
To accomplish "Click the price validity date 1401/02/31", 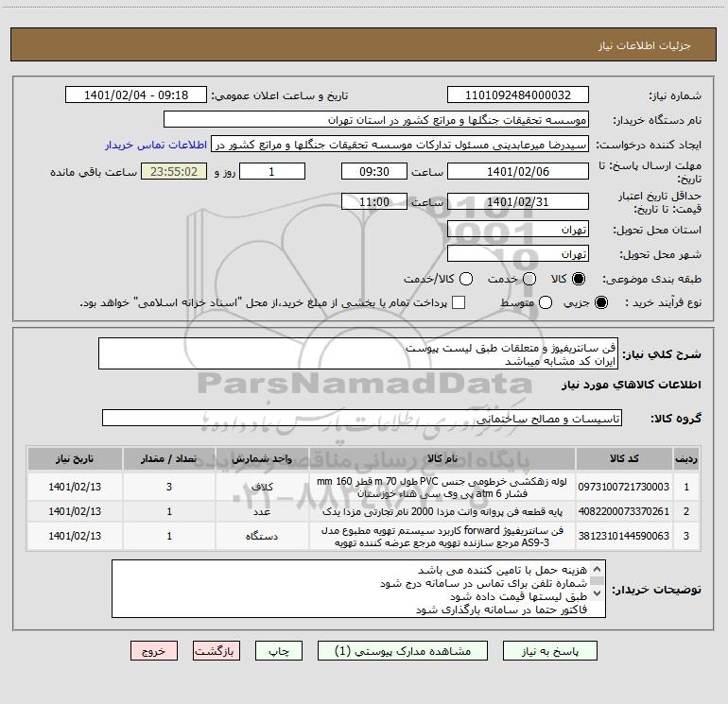I will [x=518, y=202].
